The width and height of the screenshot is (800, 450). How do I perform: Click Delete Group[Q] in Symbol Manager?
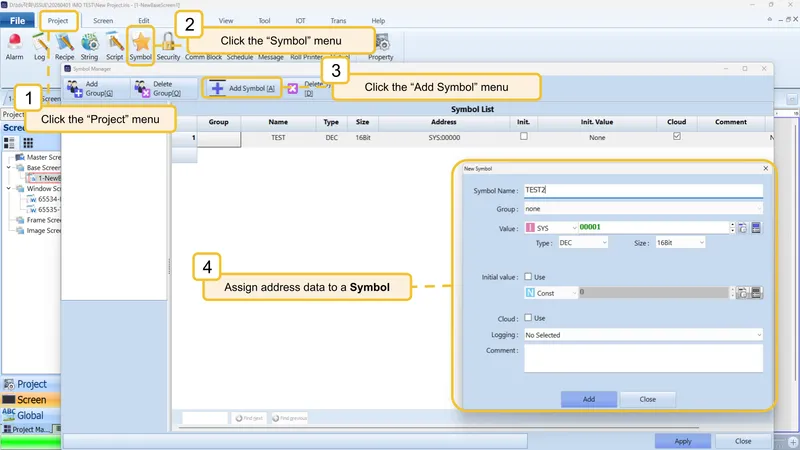[164, 88]
